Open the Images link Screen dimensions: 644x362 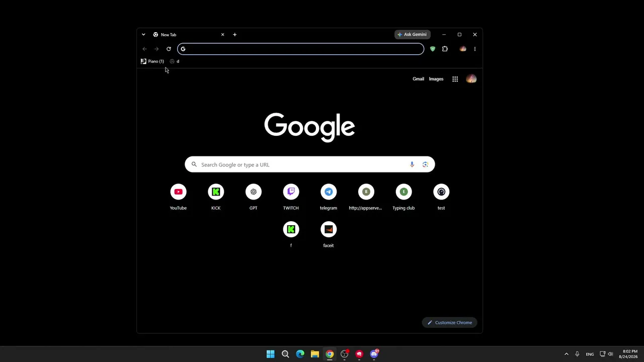click(x=436, y=79)
